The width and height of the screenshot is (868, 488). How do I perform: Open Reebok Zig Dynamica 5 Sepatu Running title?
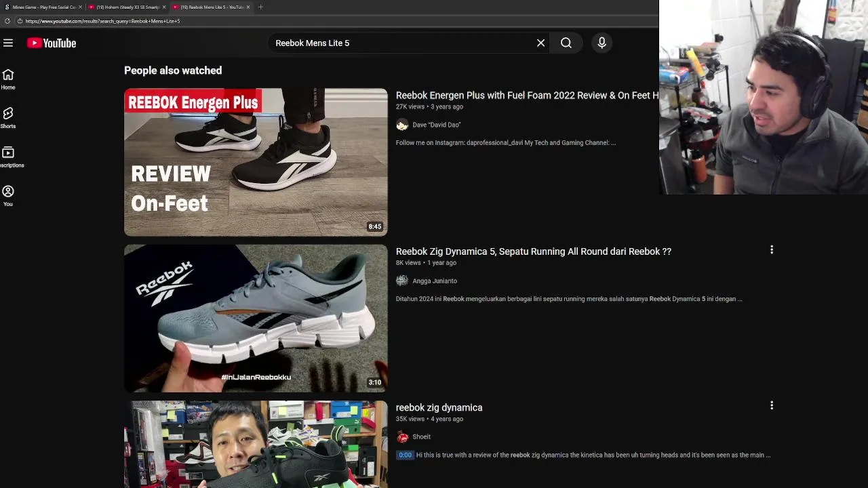coord(534,251)
